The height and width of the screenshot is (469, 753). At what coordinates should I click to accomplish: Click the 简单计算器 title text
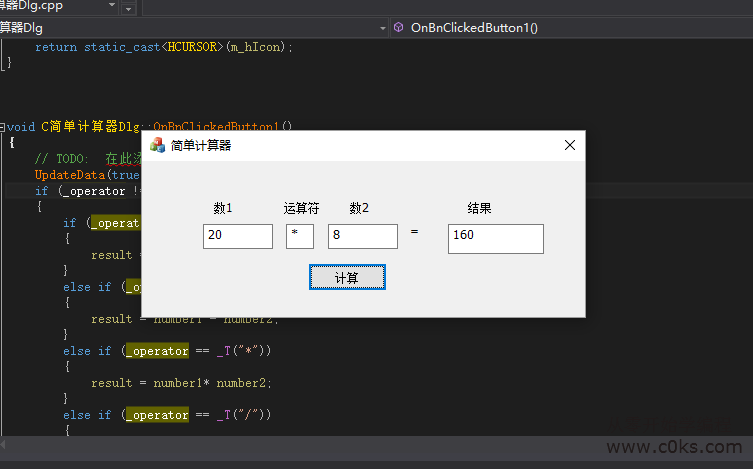201,146
